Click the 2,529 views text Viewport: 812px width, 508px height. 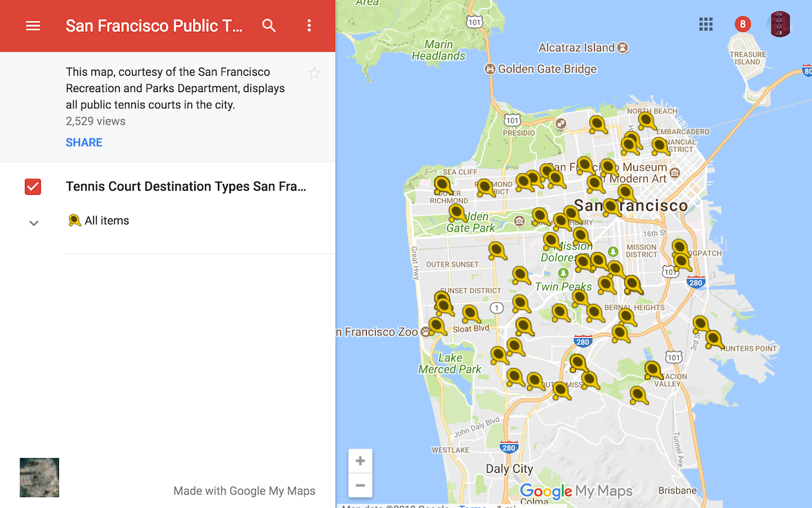(x=95, y=122)
